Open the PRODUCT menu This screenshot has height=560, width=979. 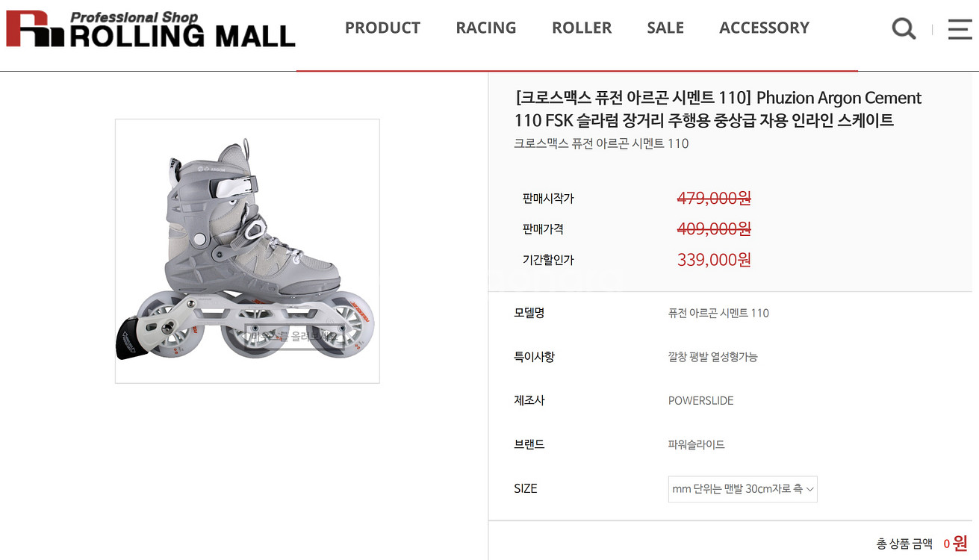coord(382,28)
